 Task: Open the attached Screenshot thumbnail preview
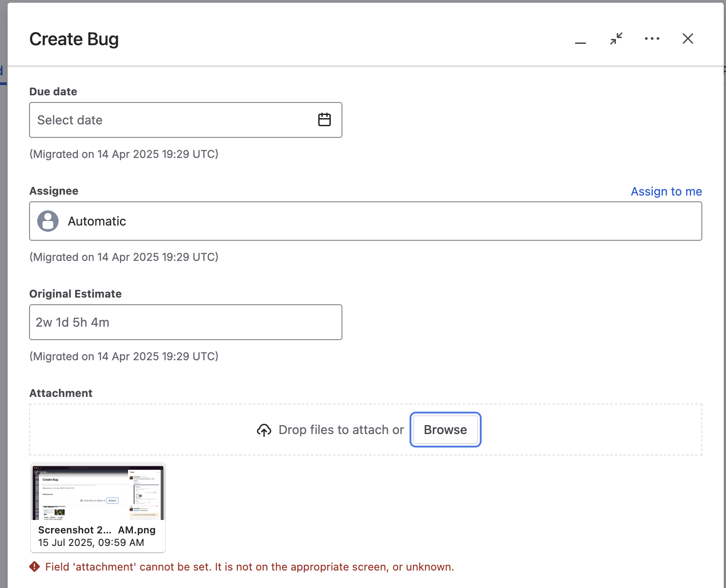(98, 493)
